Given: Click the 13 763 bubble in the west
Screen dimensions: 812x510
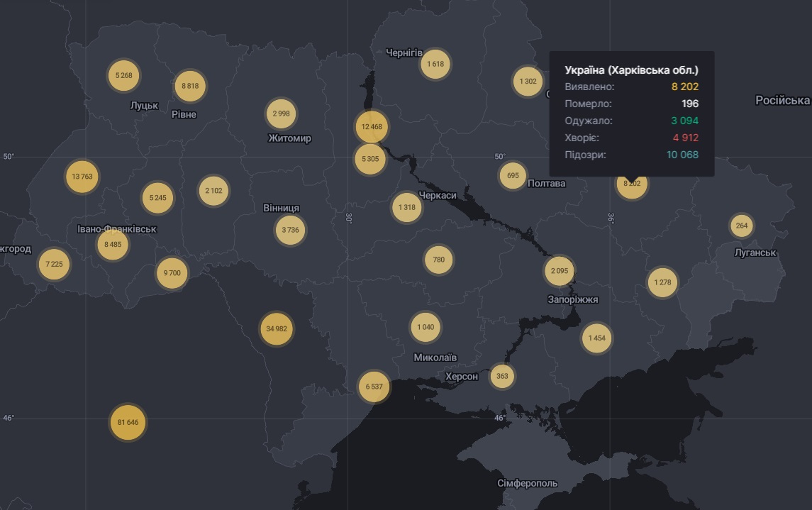Looking at the screenshot, I should (82, 177).
